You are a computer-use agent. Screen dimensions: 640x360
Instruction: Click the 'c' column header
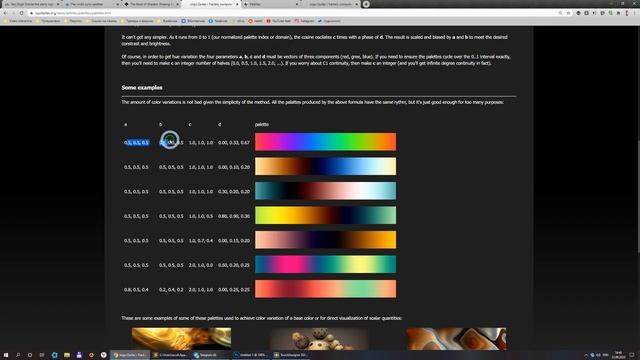[190, 124]
